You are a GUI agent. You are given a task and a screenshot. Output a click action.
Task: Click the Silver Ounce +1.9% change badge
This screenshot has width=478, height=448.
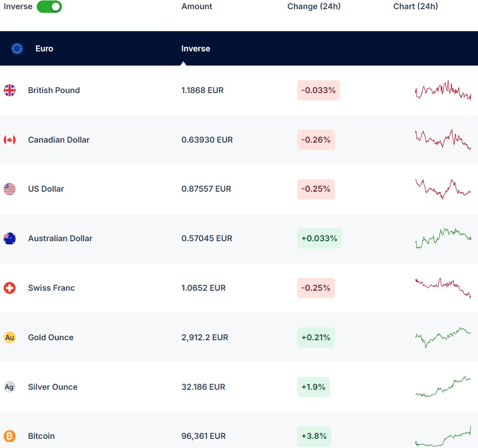pyautogui.click(x=313, y=387)
